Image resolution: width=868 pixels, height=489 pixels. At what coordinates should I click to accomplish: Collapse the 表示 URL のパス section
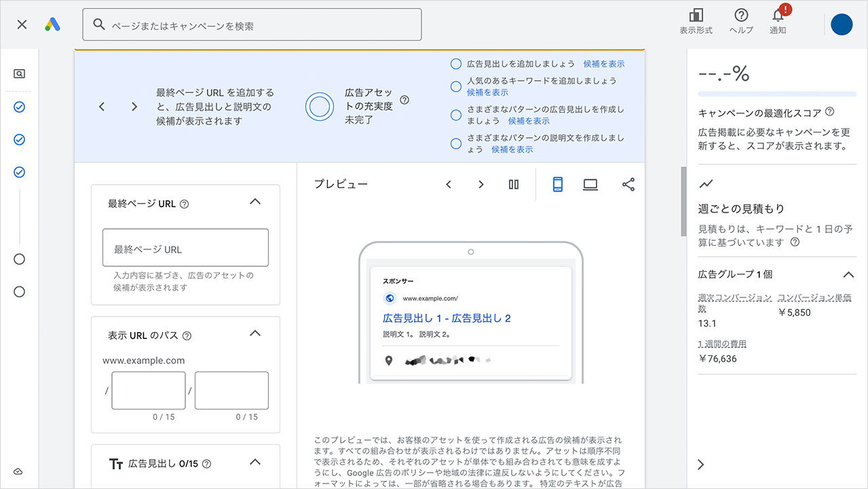tap(255, 333)
